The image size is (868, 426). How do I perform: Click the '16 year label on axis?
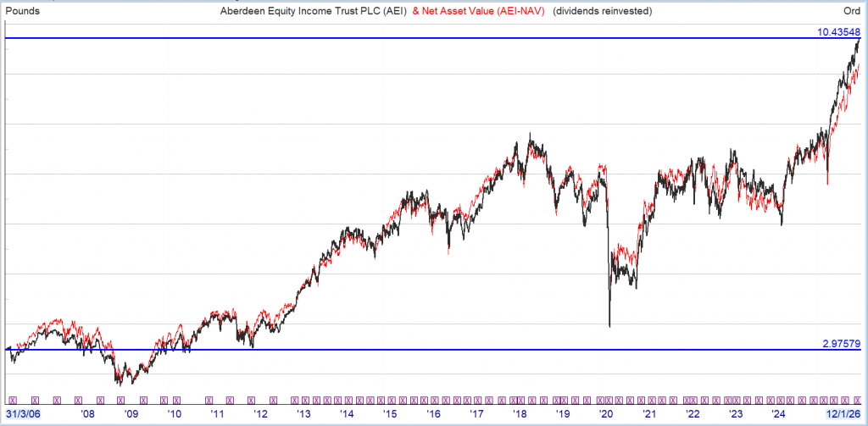[x=433, y=414]
